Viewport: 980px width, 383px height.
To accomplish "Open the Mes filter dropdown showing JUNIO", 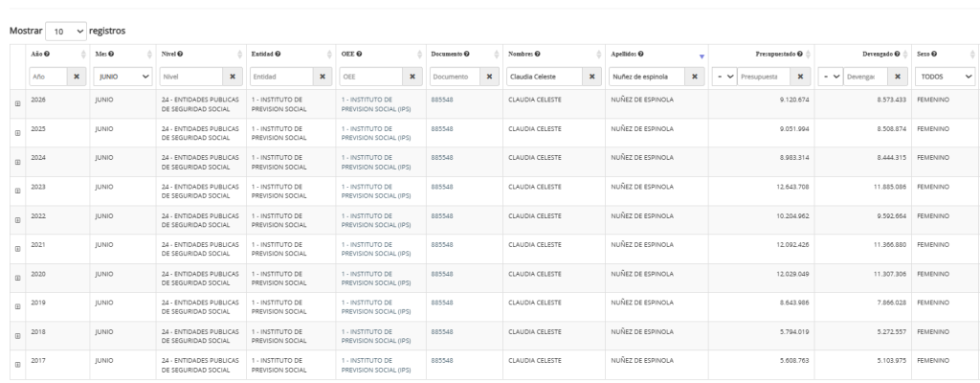I will [123, 77].
